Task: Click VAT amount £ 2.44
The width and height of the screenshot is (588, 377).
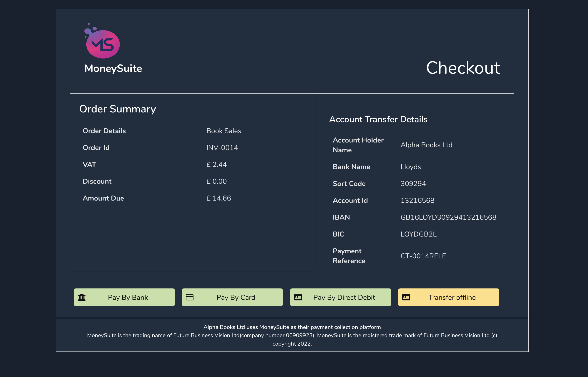Action: tap(217, 165)
